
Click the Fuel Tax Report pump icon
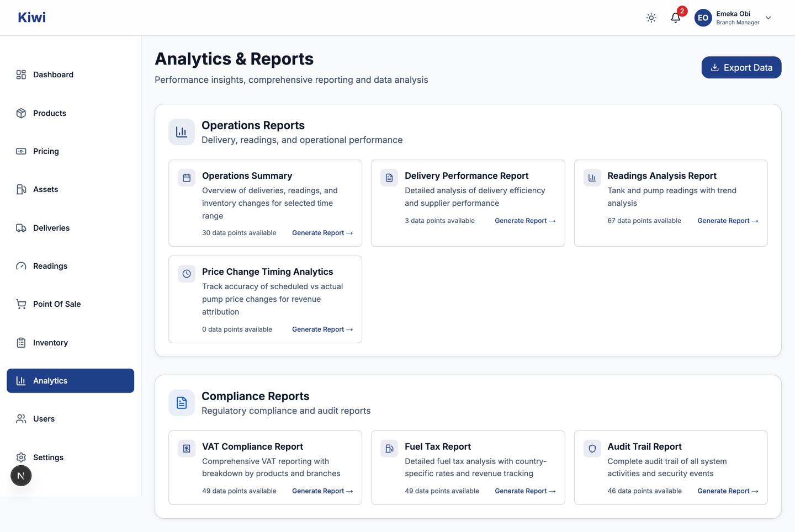(x=389, y=449)
